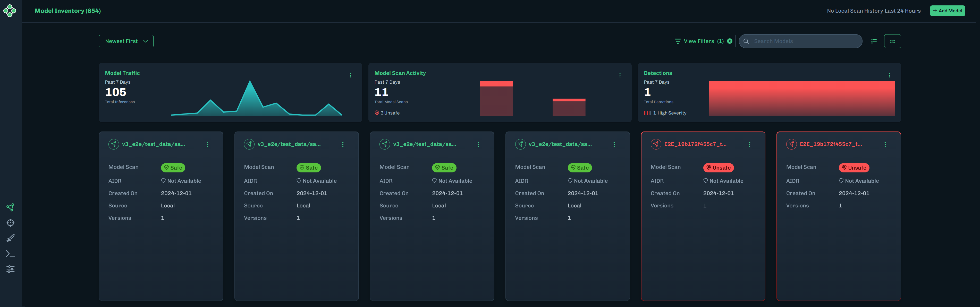This screenshot has width=980, height=307.
Task: Open the terminal prompt sidebar icon
Action: (x=10, y=254)
